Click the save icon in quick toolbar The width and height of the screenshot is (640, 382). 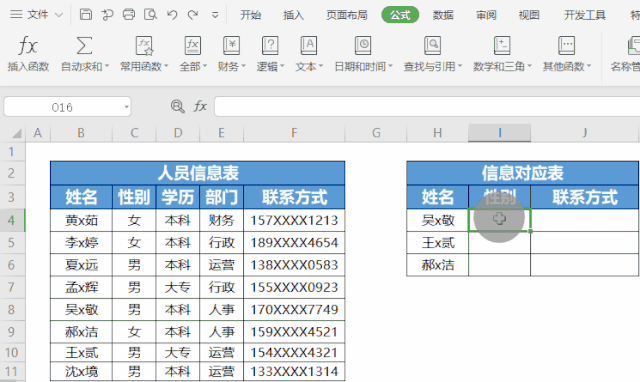86,15
